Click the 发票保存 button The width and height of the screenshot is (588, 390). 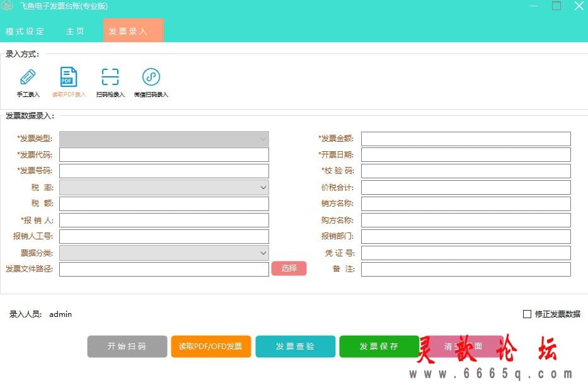379,346
